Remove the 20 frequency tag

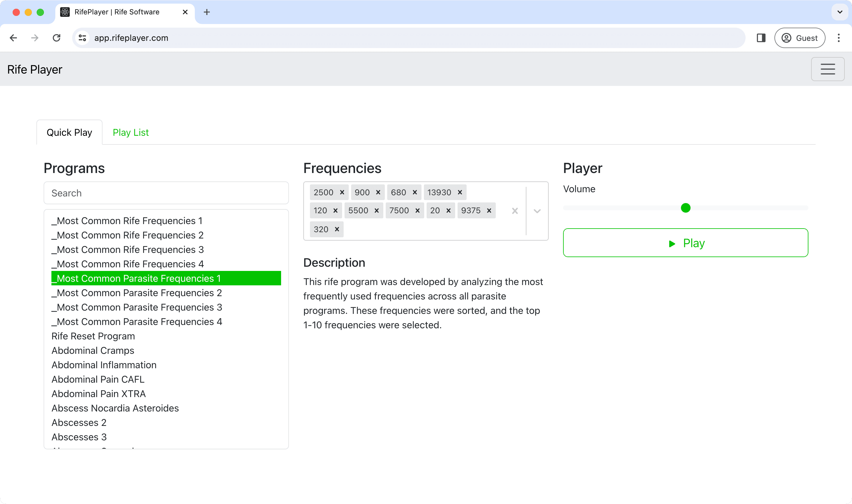(448, 211)
